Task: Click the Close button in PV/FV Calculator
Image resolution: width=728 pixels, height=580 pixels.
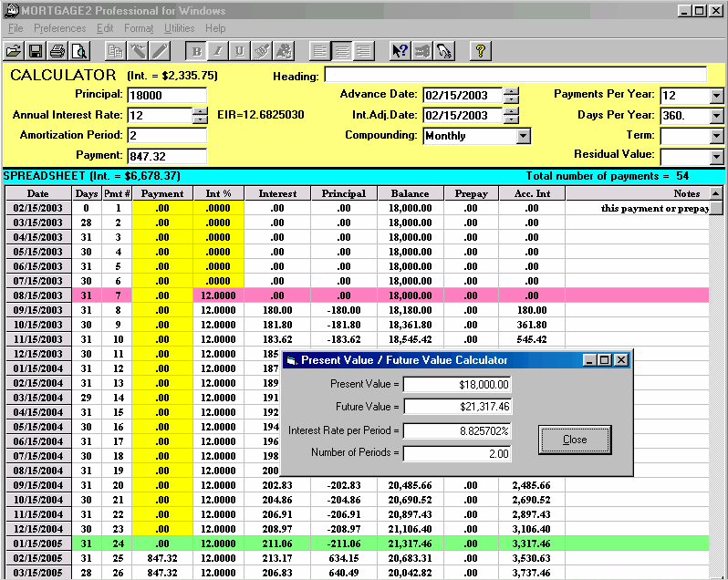Action: point(575,440)
